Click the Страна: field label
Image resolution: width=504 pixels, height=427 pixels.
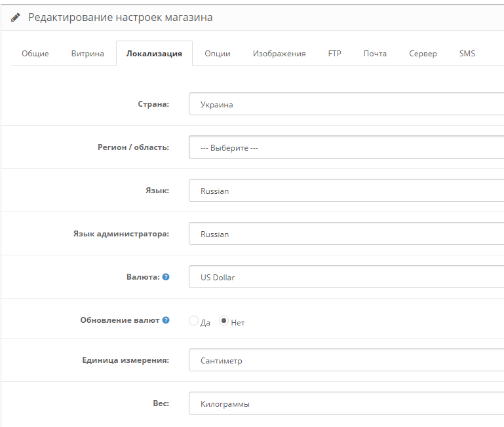click(153, 104)
